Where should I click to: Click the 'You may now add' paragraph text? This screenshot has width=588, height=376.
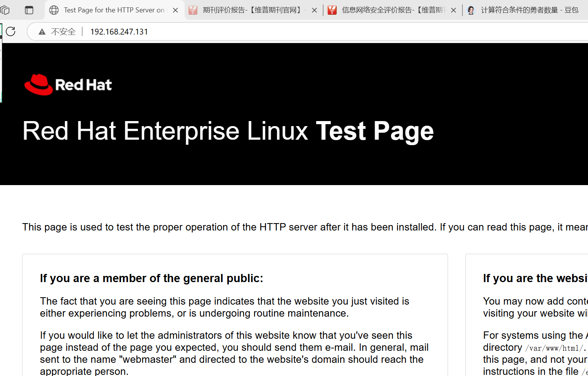click(x=535, y=307)
